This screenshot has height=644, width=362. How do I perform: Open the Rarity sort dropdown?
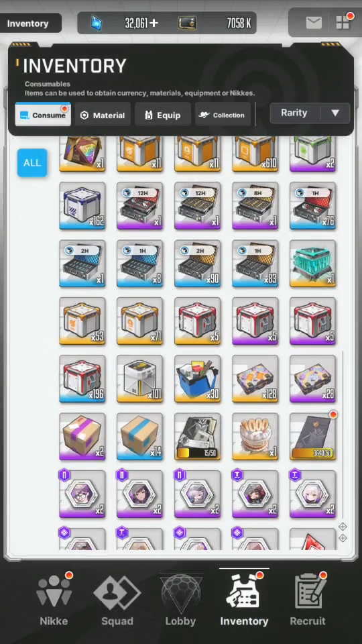(310, 113)
